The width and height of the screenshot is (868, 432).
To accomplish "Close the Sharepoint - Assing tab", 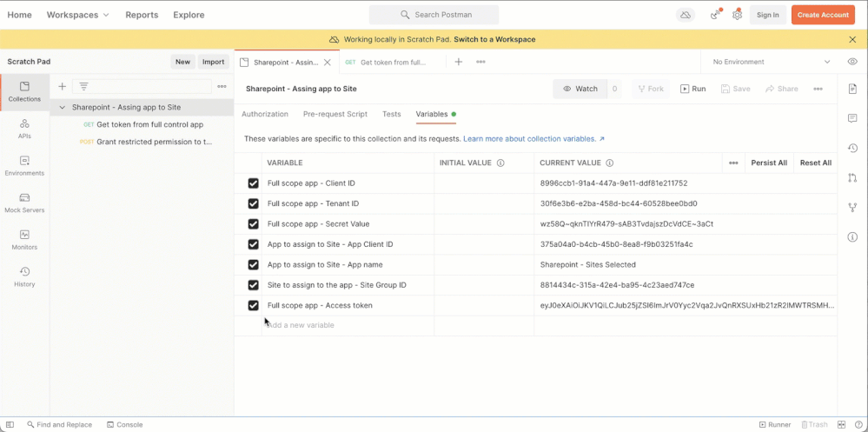I will (x=328, y=63).
